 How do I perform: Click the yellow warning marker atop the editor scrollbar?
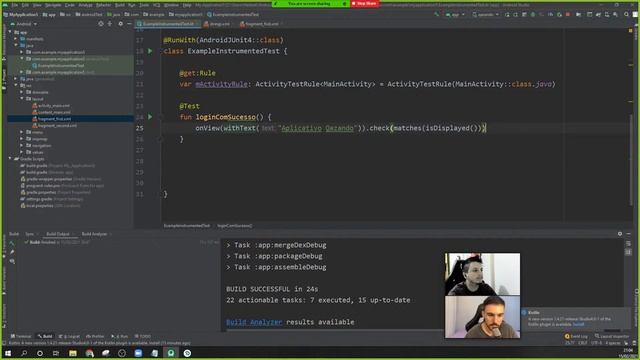(x=630, y=31)
